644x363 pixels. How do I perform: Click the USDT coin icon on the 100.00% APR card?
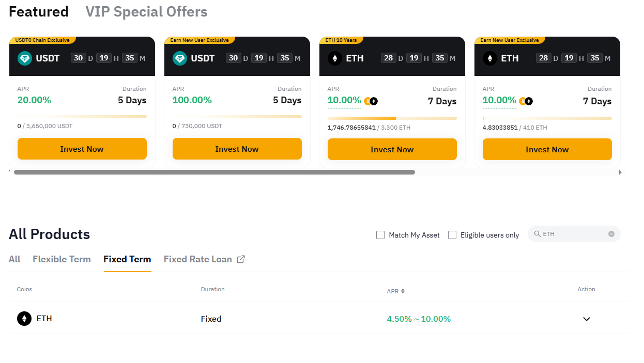[180, 58]
